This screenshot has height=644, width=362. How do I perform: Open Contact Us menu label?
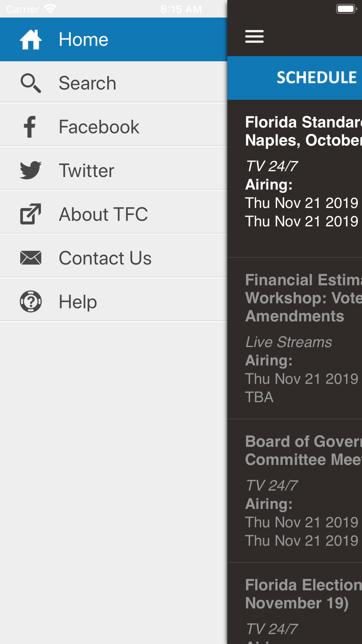click(x=105, y=258)
